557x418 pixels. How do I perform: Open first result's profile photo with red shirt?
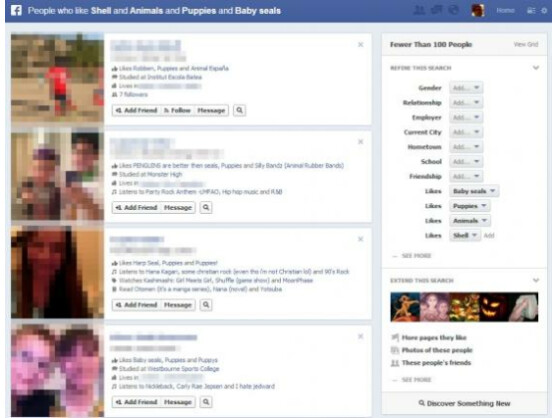tap(58, 78)
